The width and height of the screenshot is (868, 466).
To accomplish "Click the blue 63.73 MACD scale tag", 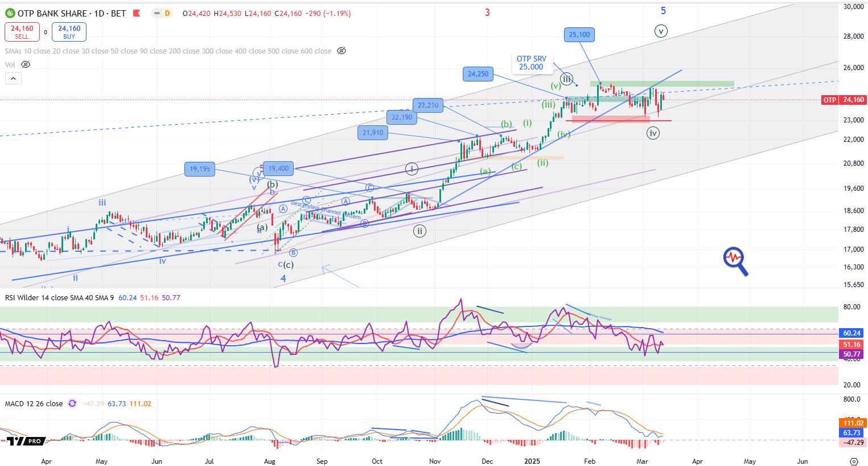I will point(853,433).
